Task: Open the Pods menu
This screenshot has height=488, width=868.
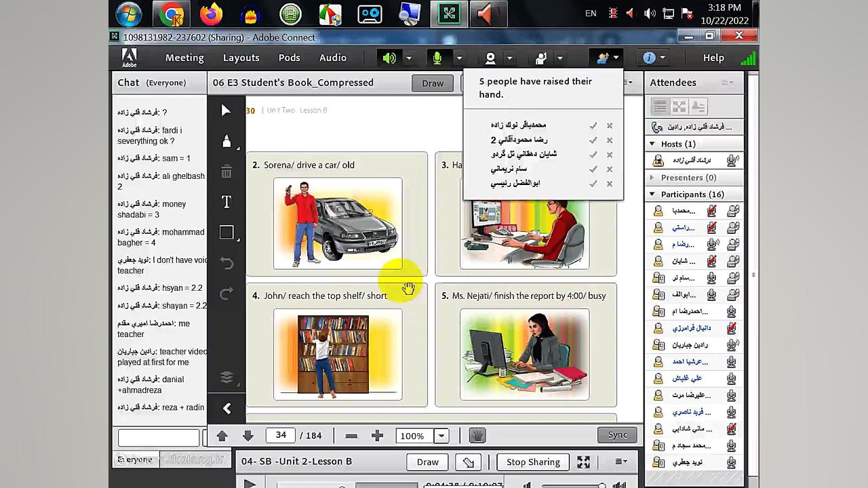Action: coord(290,58)
